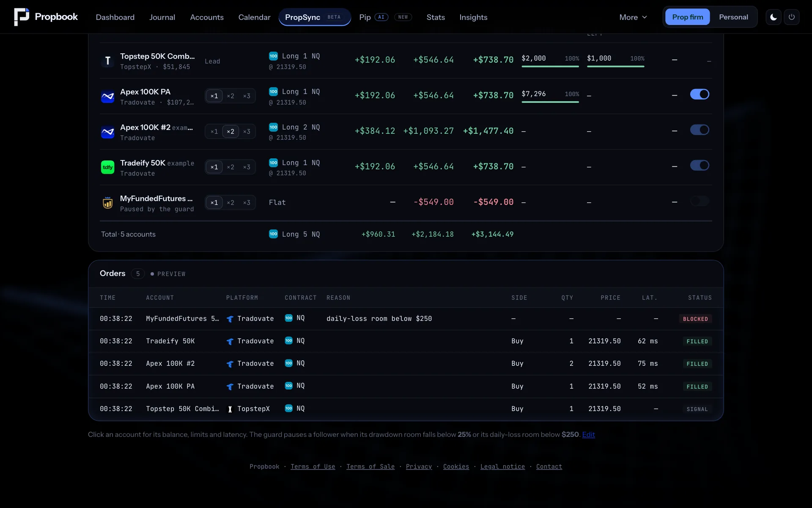812x508 pixels.
Task: Click NQ 100 badge in Topstep position
Action: (x=274, y=56)
